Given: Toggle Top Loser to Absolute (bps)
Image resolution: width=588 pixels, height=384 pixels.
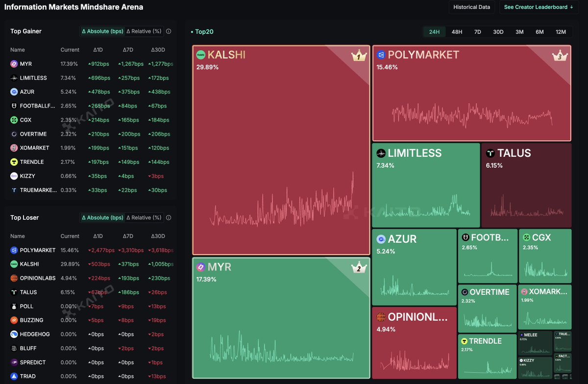Looking at the screenshot, I should (x=102, y=217).
